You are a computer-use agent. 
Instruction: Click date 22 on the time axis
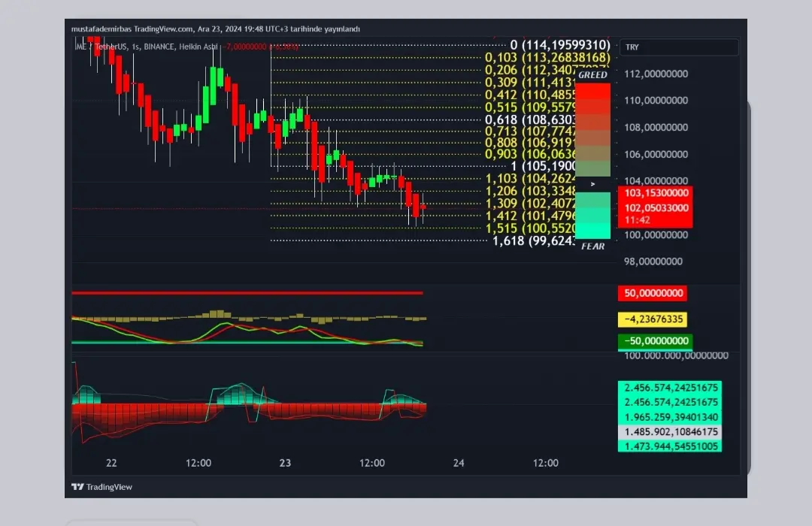click(111, 464)
